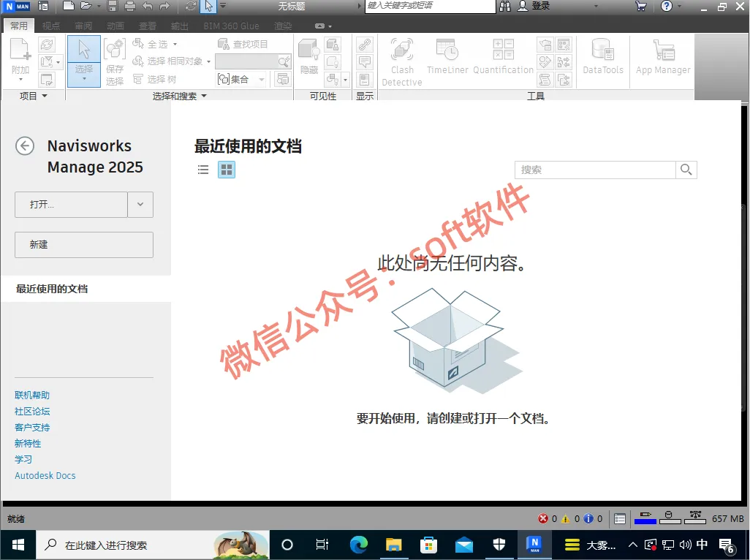Switch to the Review (审阅) tab
This screenshot has height=560, width=750.
(84, 26)
